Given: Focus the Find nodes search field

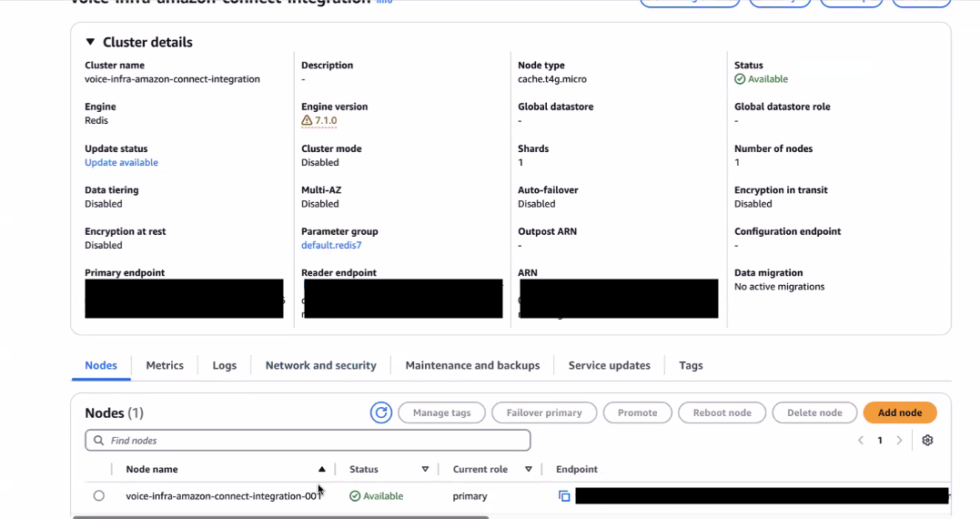Looking at the screenshot, I should click(x=308, y=440).
